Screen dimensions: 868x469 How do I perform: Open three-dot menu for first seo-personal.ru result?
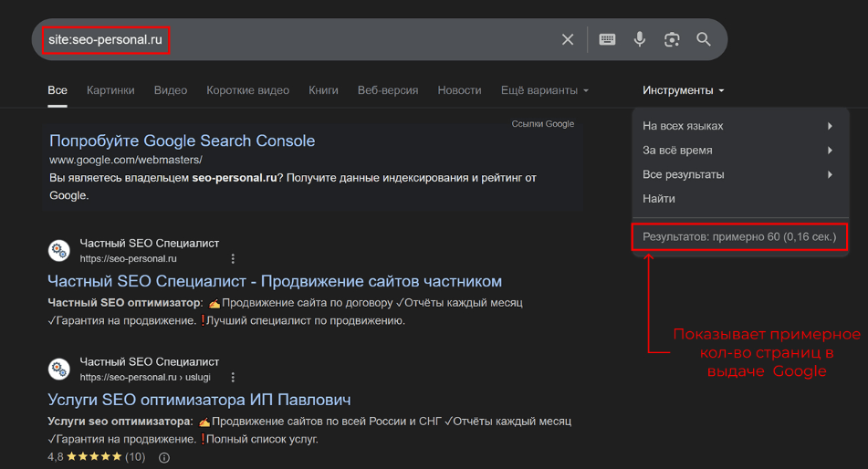233,259
